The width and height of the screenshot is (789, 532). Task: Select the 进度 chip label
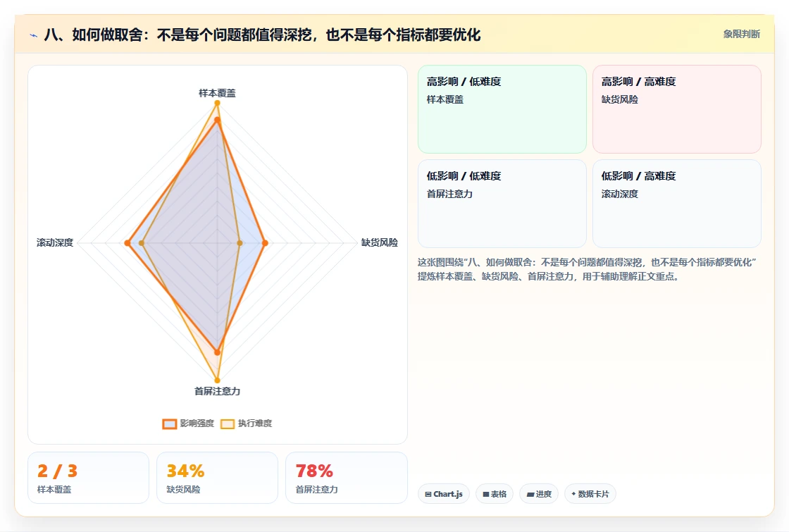coord(543,494)
